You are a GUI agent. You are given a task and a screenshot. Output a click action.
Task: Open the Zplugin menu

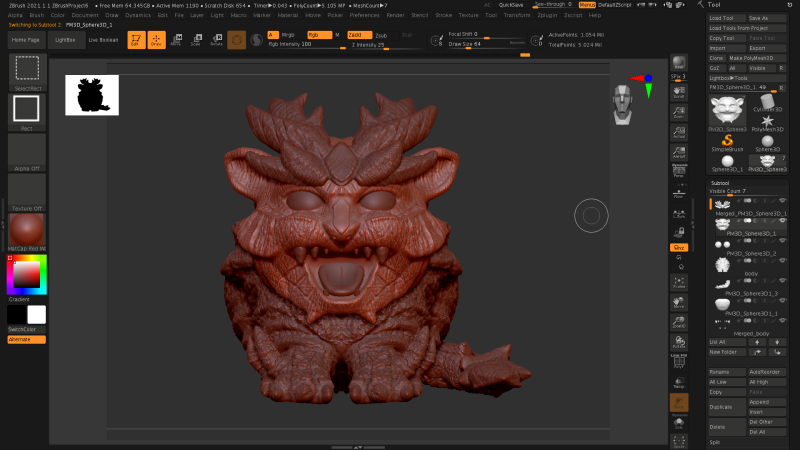[548, 16]
